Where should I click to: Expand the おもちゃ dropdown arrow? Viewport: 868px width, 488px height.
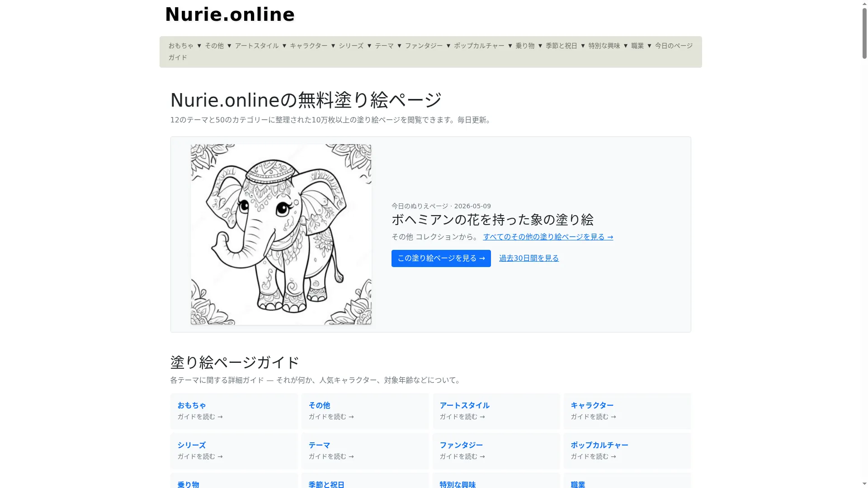199,46
